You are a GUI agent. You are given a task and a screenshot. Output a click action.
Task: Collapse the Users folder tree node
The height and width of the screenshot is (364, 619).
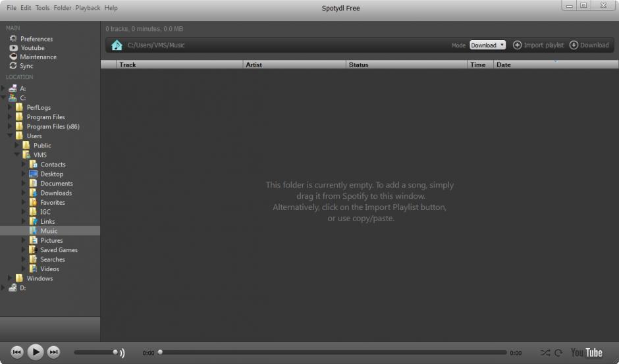click(x=11, y=136)
